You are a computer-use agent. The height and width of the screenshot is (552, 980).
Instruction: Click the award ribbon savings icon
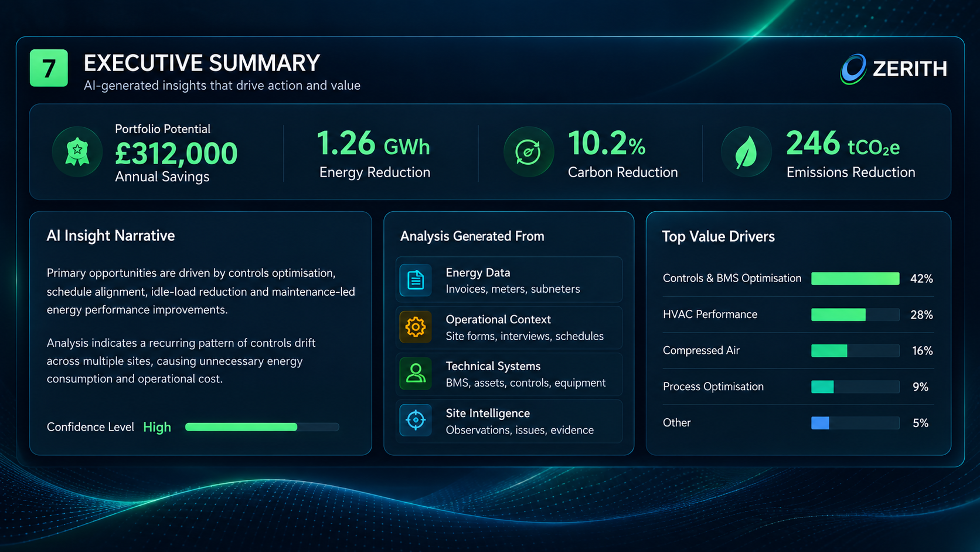[77, 152]
